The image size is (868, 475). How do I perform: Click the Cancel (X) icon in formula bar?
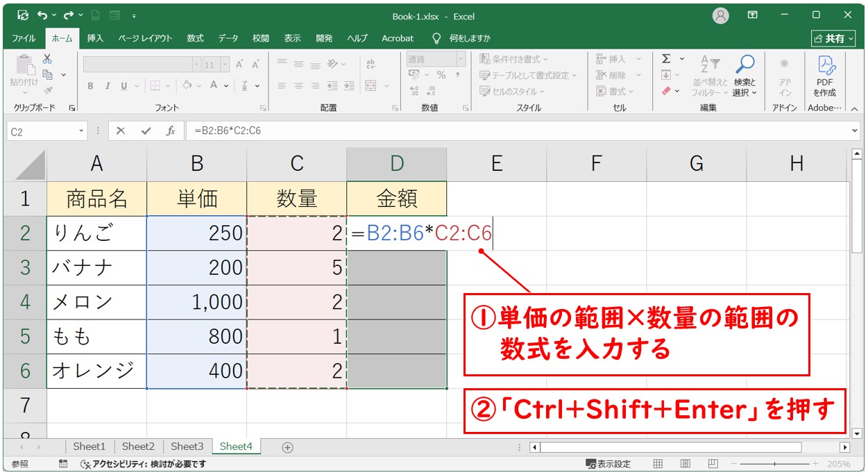point(121,131)
